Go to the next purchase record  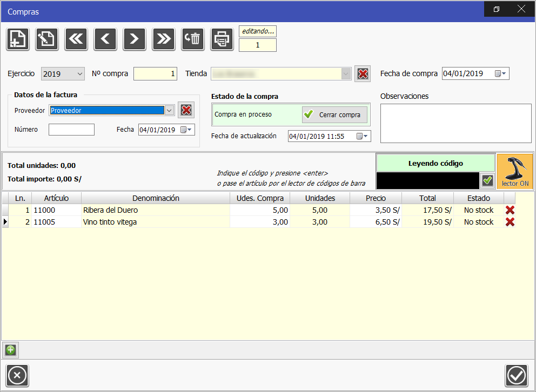coord(134,39)
